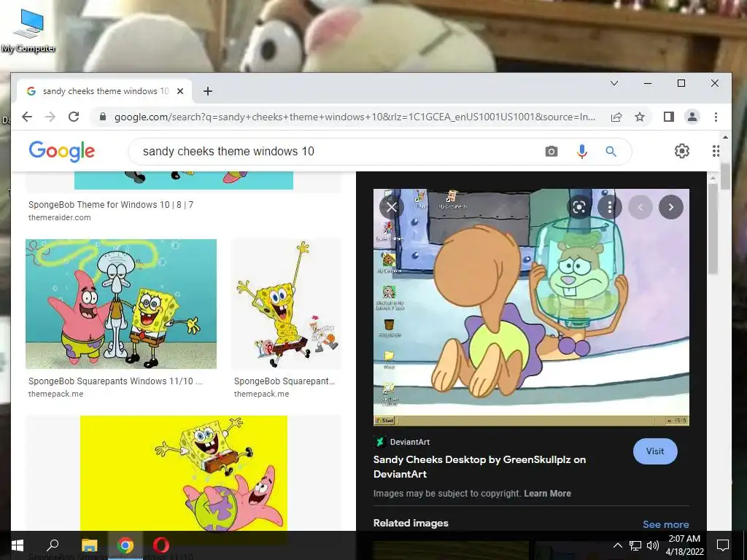Open the Google apps grid
747x560 pixels.
(716, 151)
